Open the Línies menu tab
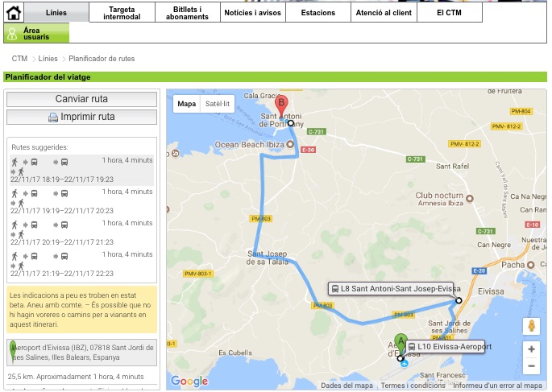The width and height of the screenshot is (552, 392). (x=56, y=13)
